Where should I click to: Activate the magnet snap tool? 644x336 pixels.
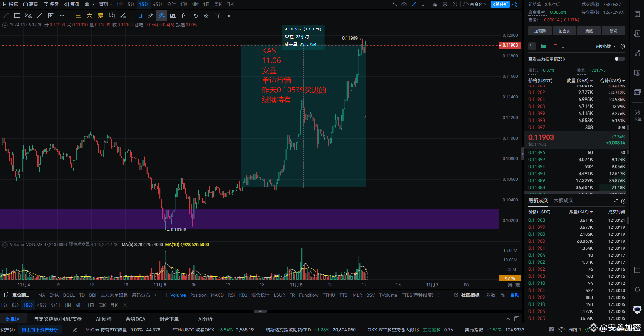[x=207, y=15]
